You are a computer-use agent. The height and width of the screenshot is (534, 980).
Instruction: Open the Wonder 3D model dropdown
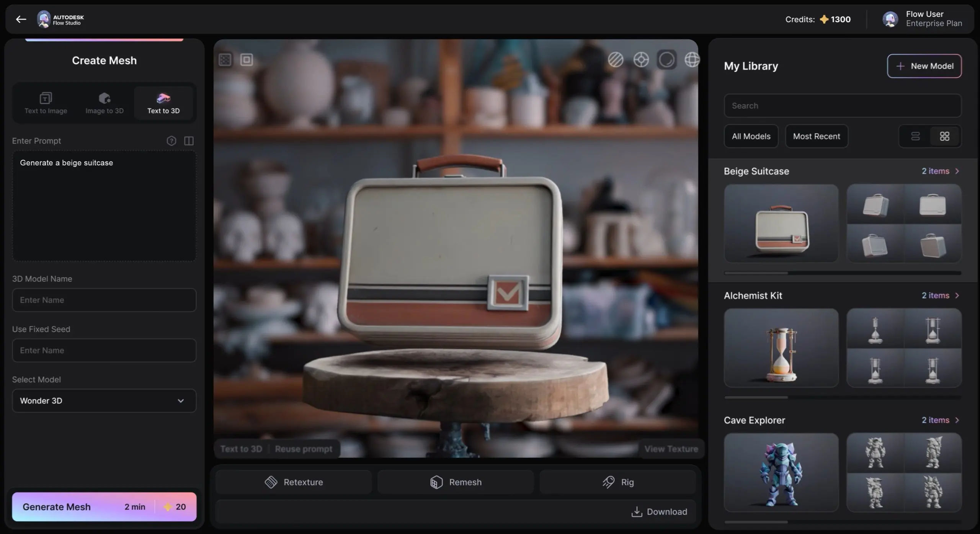tap(104, 401)
